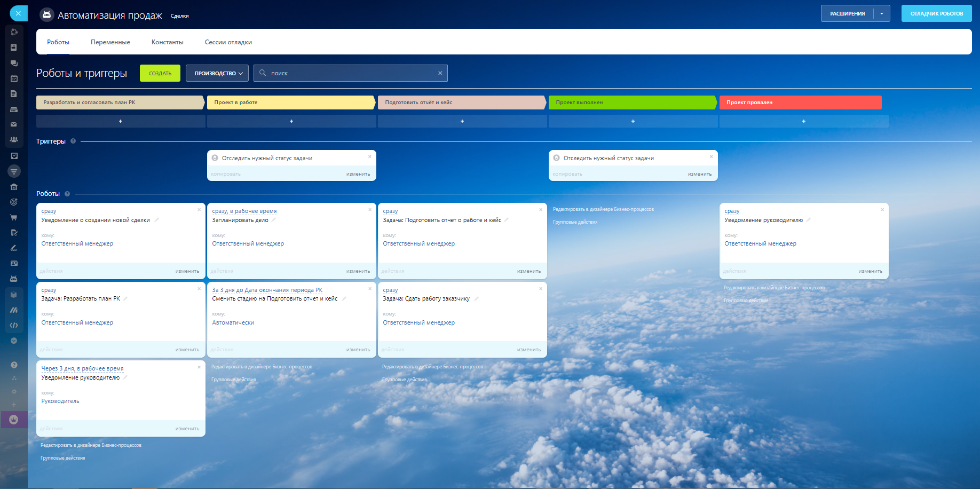Viewport: 980px width, 489px height.
Task: Open the online store cart icon in the sidebar
Action: click(14, 217)
